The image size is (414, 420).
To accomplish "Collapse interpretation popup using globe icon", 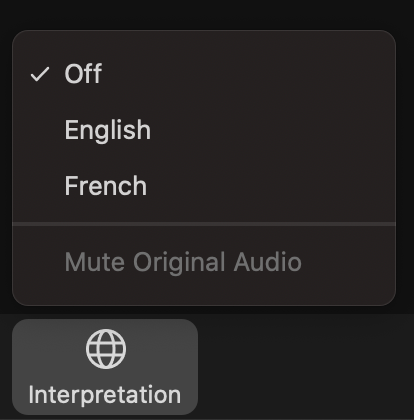I will pos(106,349).
